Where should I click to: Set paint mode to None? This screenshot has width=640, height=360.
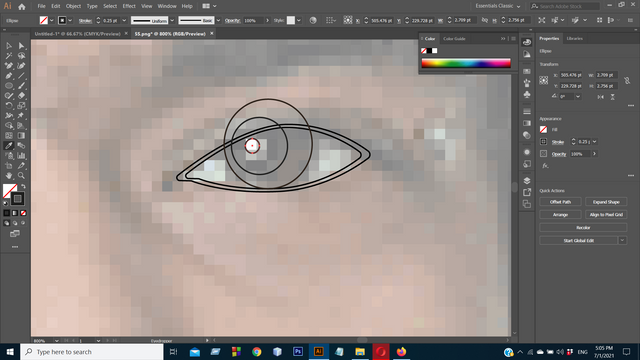(x=23, y=213)
